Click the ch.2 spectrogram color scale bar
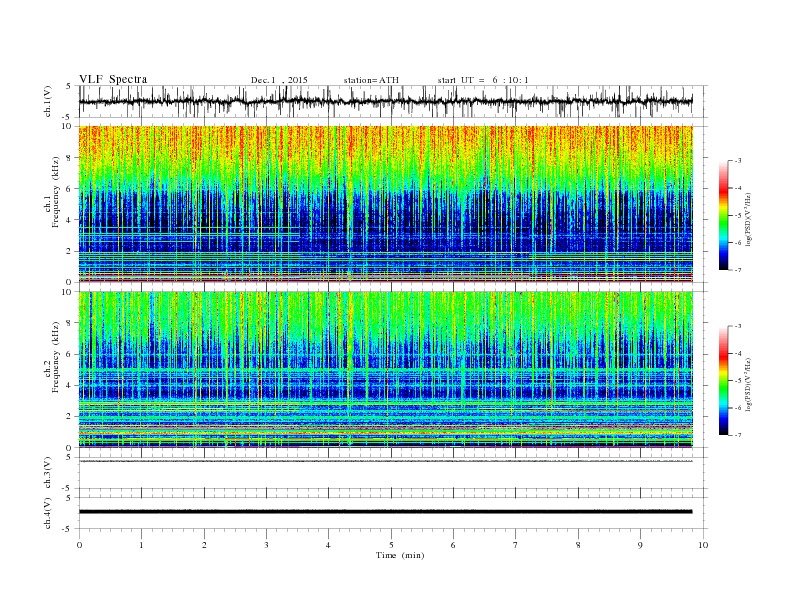This screenshot has height=612, width=792. [x=723, y=380]
